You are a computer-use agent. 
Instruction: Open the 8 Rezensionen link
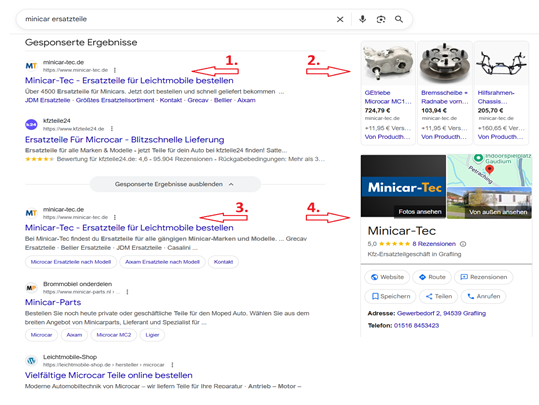434,244
